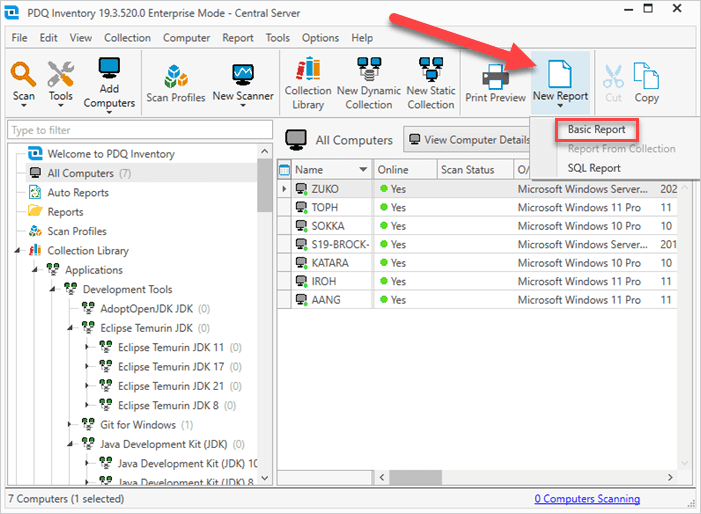The image size is (701, 514).
Task: Click Add Computers monitor icon
Action: pos(109,68)
